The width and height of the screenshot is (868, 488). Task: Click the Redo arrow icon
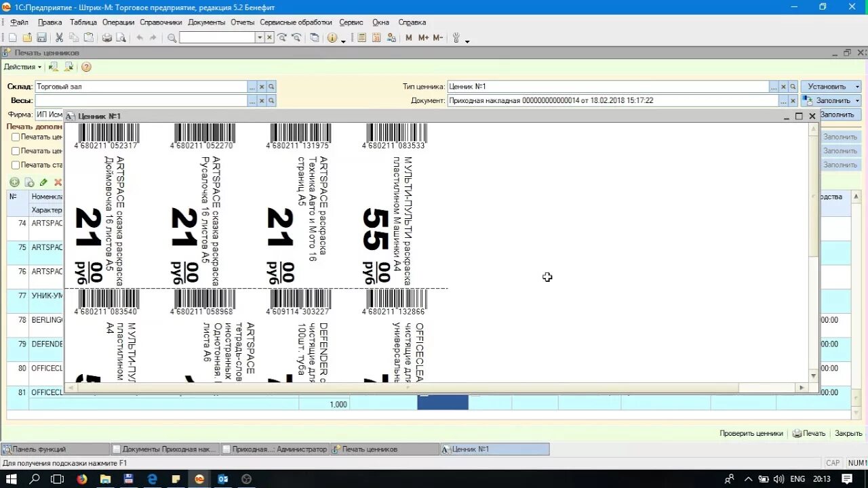153,38
